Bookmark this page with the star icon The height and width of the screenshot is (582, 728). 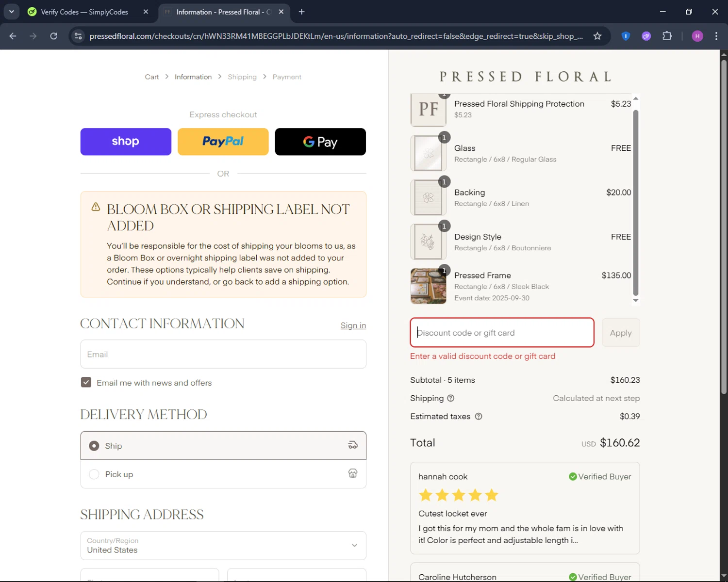597,36
